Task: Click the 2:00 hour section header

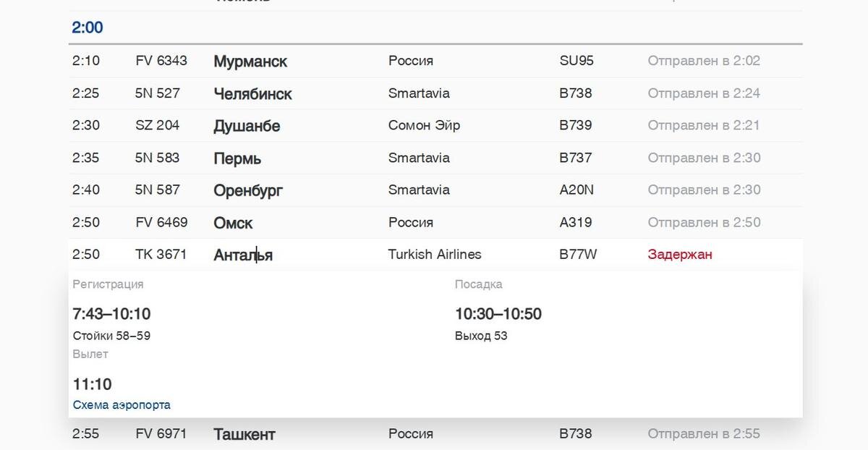Action: coord(88,28)
